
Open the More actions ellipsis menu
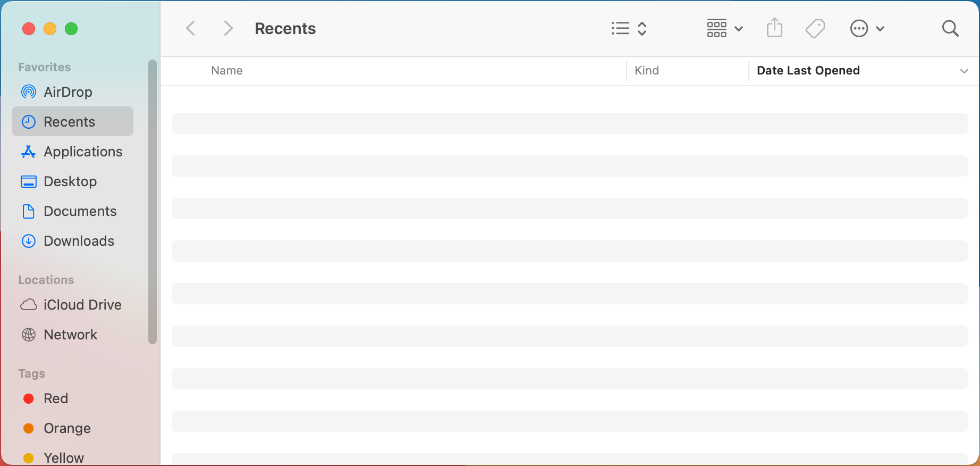point(866,29)
